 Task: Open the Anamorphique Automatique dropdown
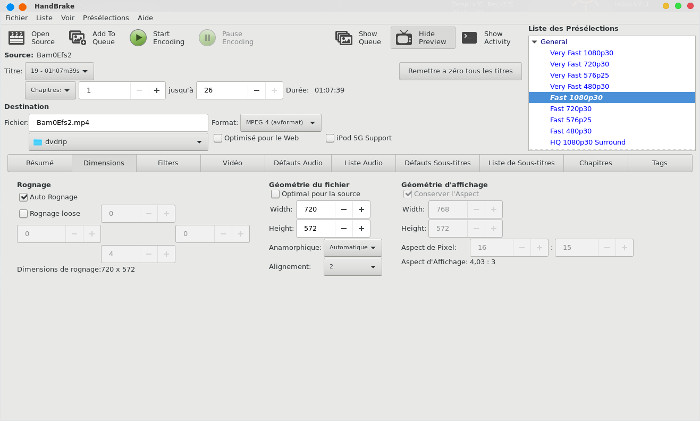click(353, 246)
